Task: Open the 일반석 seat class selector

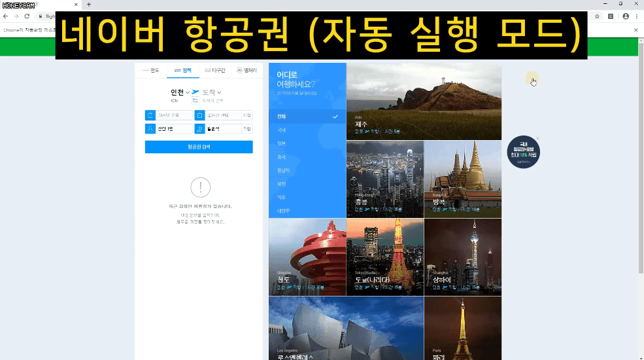Action: pos(223,129)
